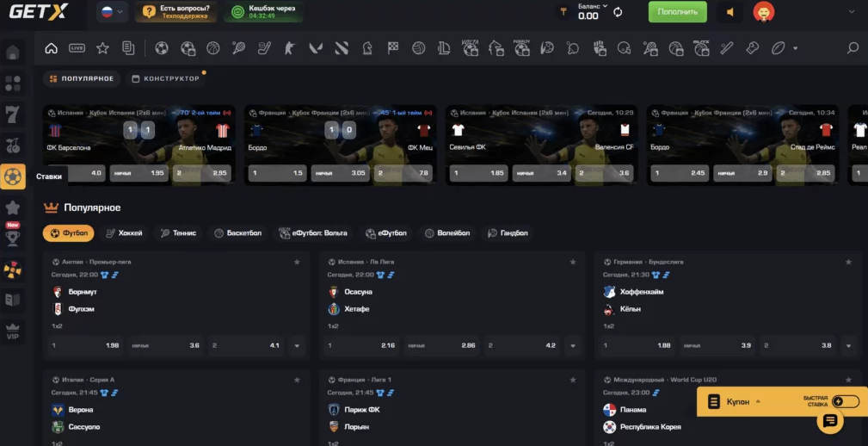868x446 pixels.
Task: Click the cherries icon in left sidebar
Action: tap(12, 146)
